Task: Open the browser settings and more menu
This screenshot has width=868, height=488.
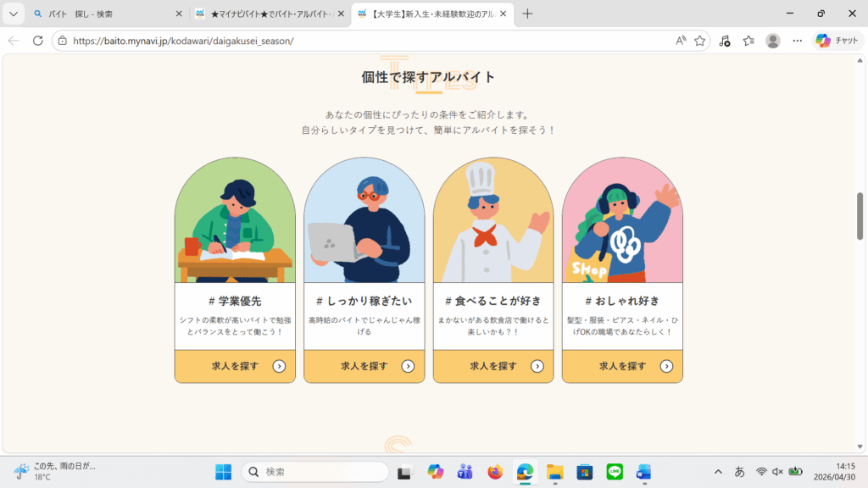Action: point(797,41)
